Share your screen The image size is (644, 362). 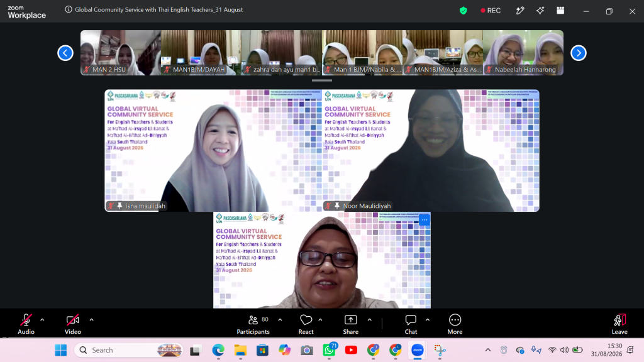click(351, 324)
